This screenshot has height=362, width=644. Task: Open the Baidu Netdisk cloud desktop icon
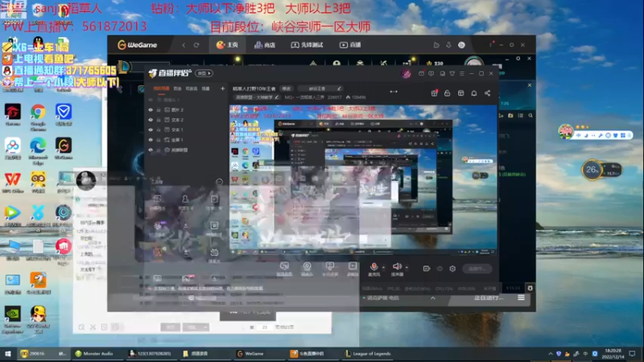(12, 146)
